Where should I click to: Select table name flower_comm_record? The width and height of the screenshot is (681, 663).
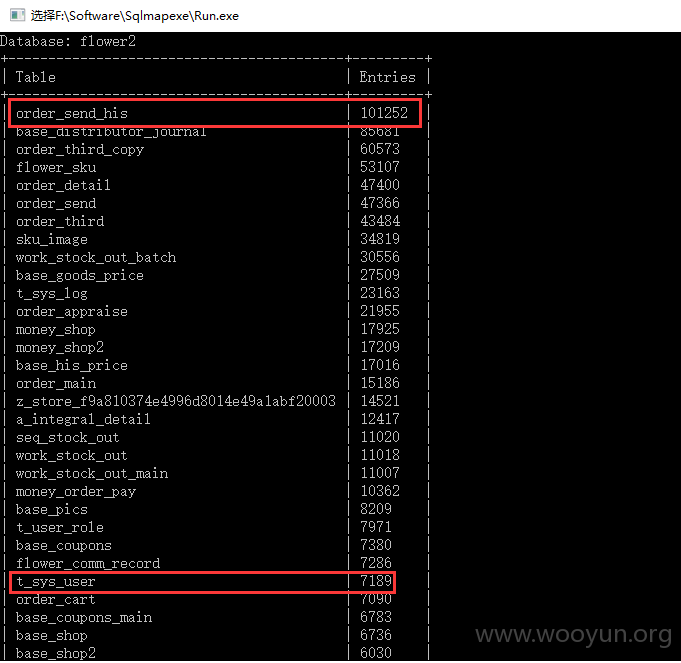[88, 564]
